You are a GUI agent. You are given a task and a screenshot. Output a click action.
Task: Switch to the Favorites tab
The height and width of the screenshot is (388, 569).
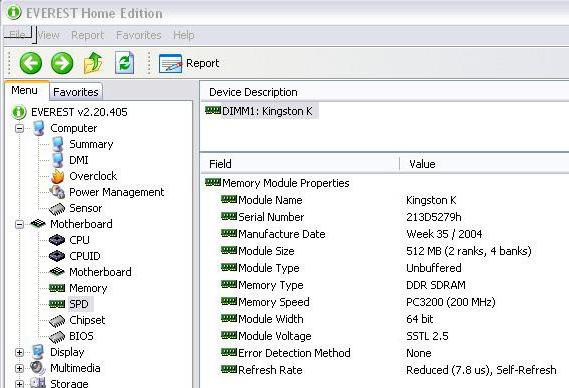coord(76,92)
